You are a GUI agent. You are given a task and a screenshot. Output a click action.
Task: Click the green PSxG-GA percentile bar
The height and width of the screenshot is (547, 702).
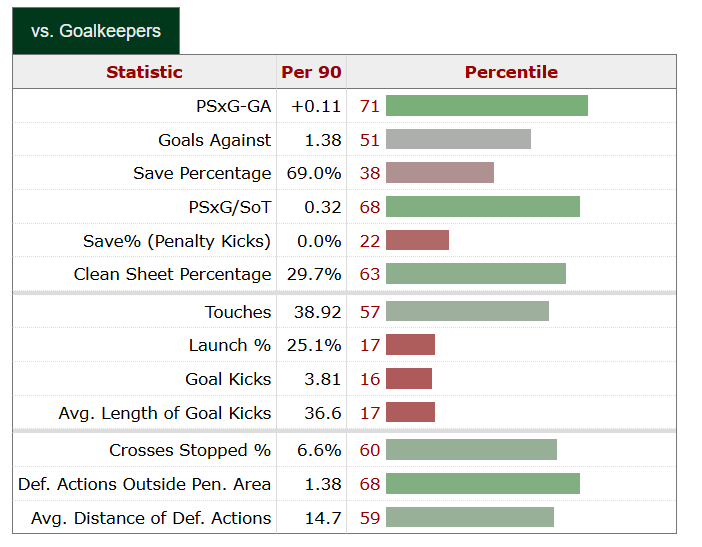(486, 106)
